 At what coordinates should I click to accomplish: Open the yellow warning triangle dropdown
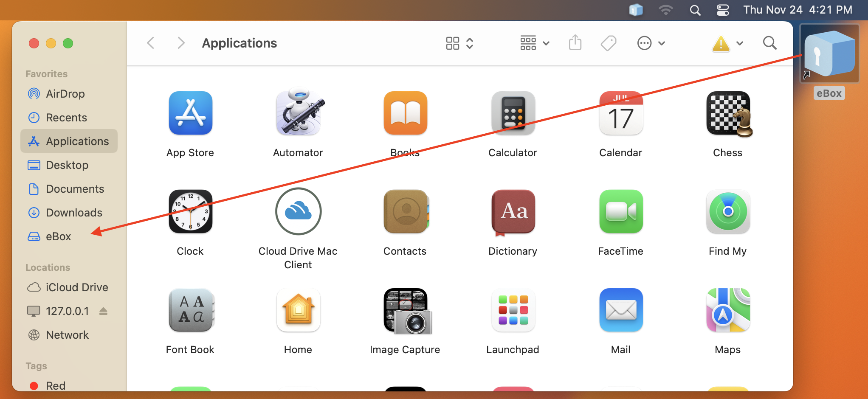pyautogui.click(x=727, y=43)
